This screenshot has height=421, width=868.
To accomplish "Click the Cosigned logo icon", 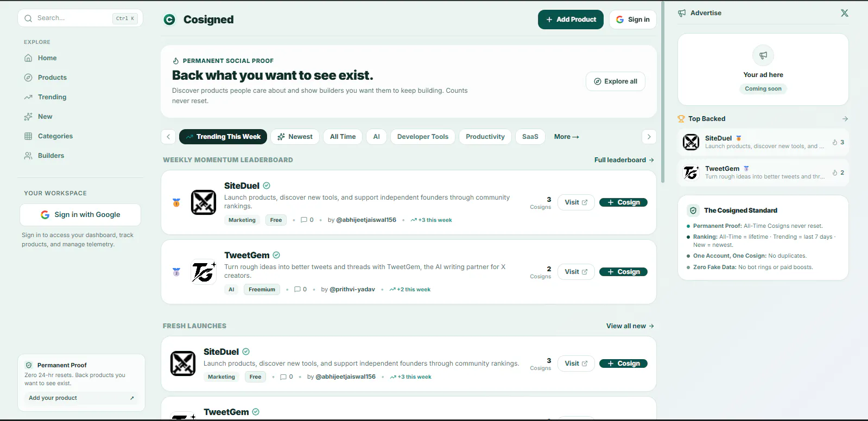I will tap(169, 20).
